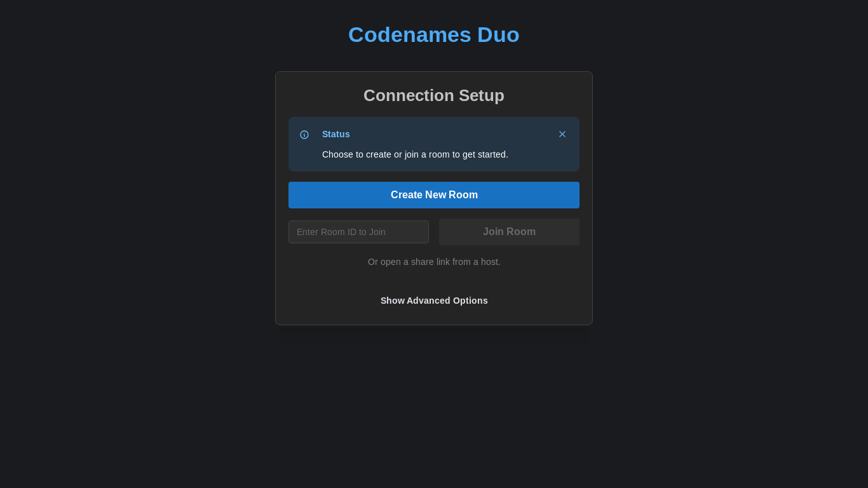Click the info icon beside Status
Viewport: 868px width, 488px height.
304,135
